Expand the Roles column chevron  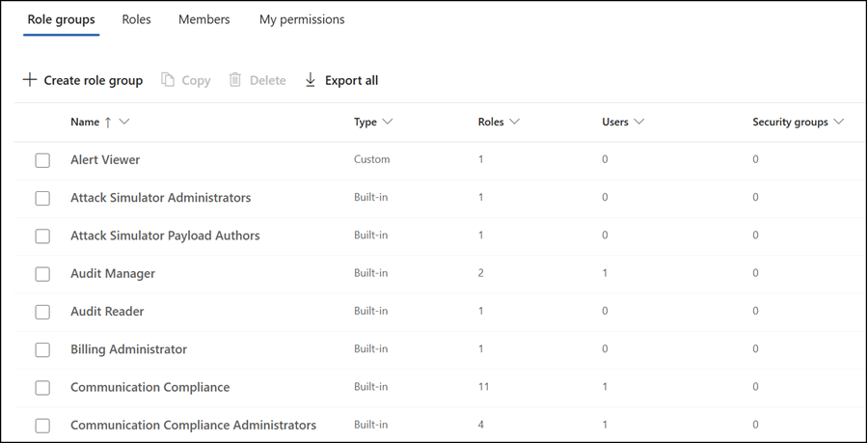point(514,122)
